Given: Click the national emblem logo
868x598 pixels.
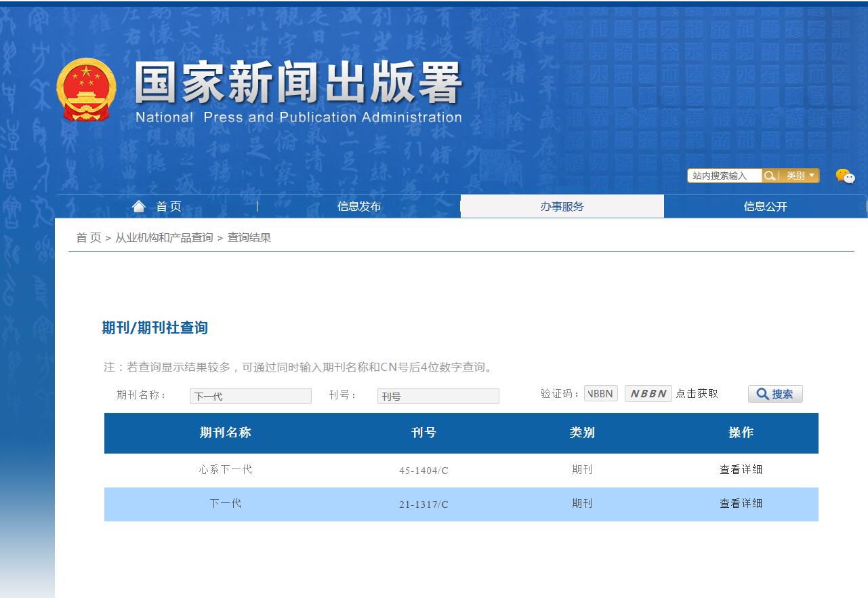Looking at the screenshot, I should coord(87,87).
